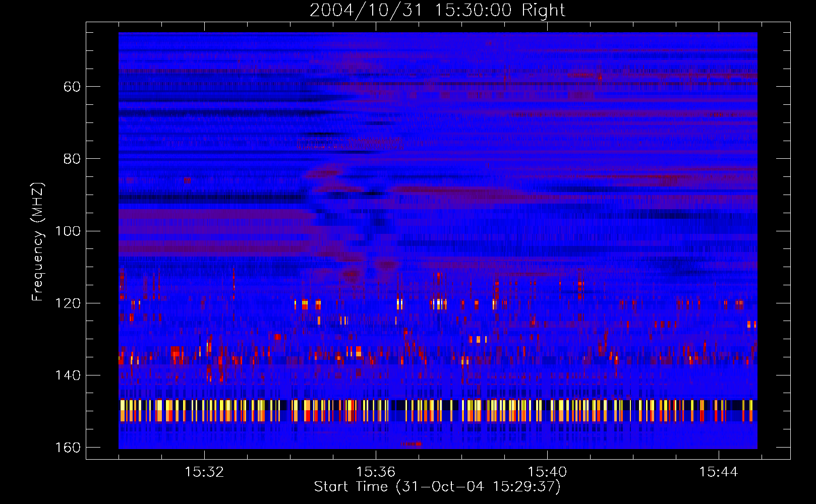Select the 120 frequency tick label

pos(68,303)
